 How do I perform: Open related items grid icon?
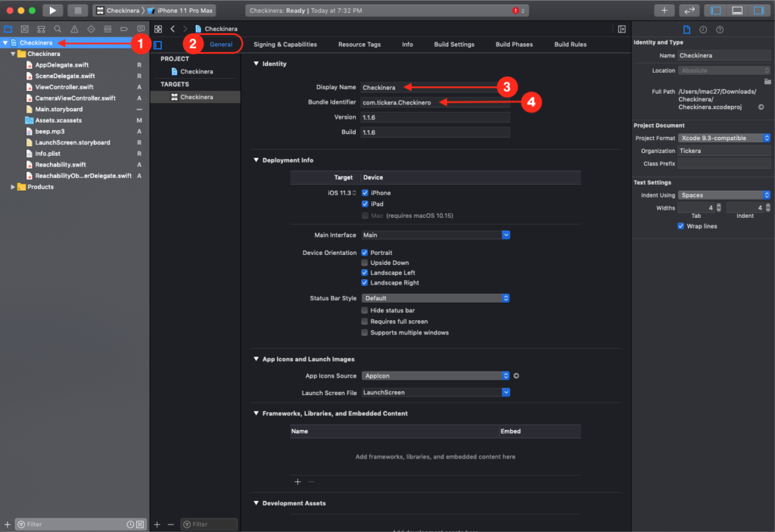(158, 30)
